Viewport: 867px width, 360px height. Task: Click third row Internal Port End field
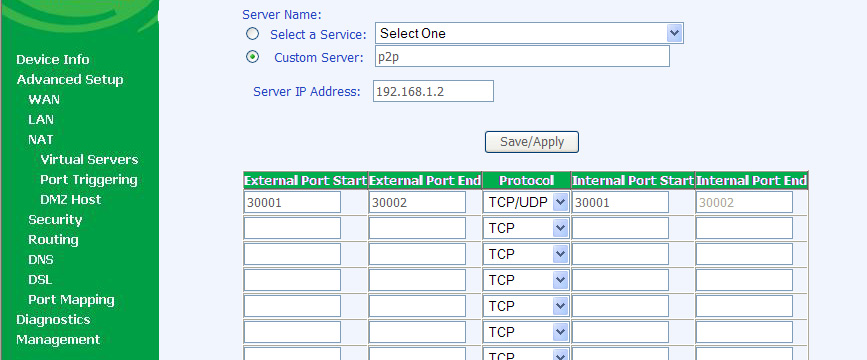[x=744, y=254]
